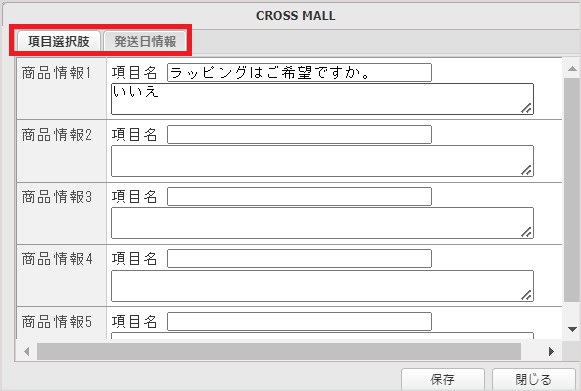Click the resize grip of 商品情報1 textarea
The height and width of the screenshot is (391, 581).
pos(527,108)
